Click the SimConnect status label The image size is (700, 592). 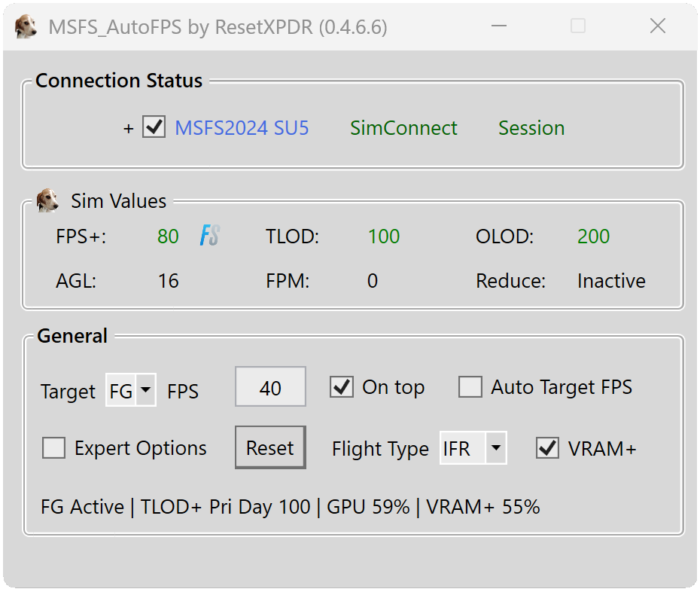click(x=403, y=128)
